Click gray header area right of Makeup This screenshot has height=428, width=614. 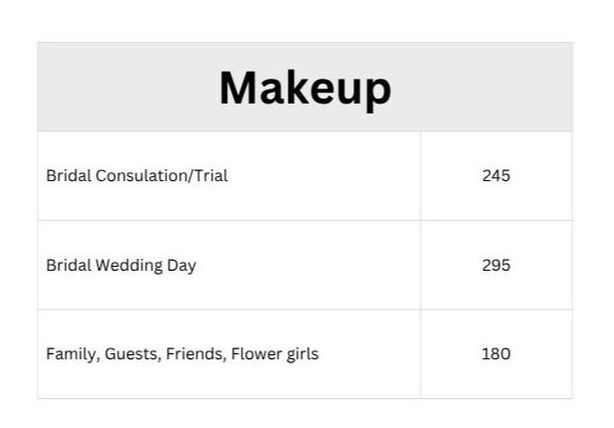click(x=490, y=88)
